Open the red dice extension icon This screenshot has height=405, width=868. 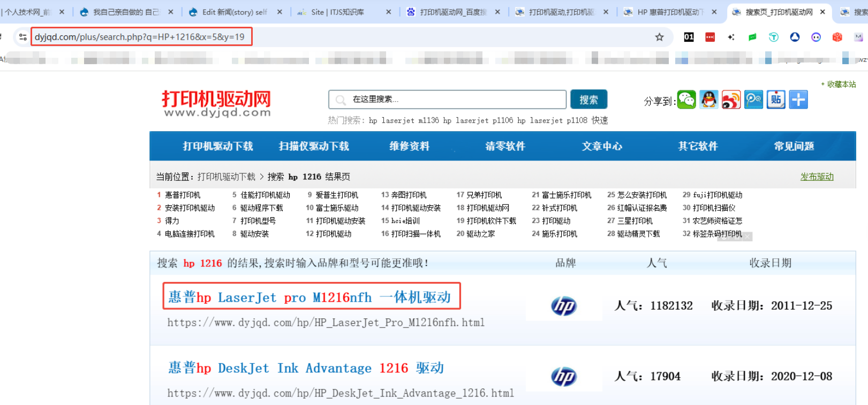837,37
